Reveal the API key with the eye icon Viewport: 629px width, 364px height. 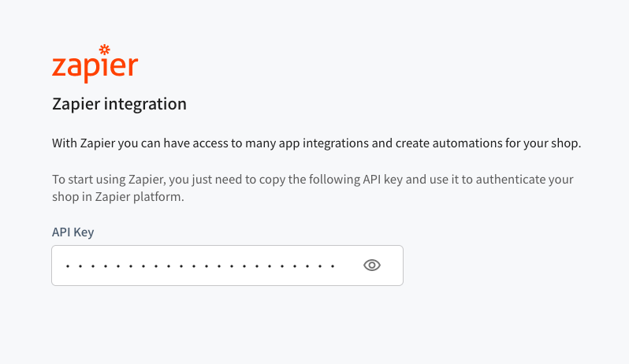click(x=372, y=266)
